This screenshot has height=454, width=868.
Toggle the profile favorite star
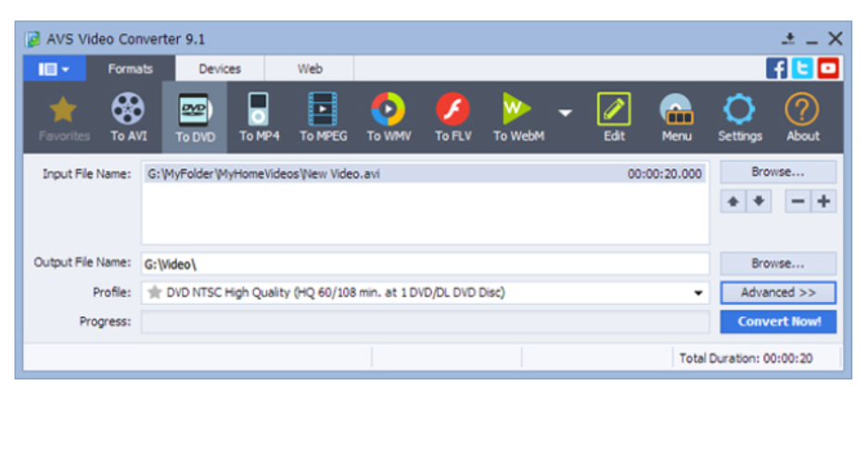pos(155,292)
